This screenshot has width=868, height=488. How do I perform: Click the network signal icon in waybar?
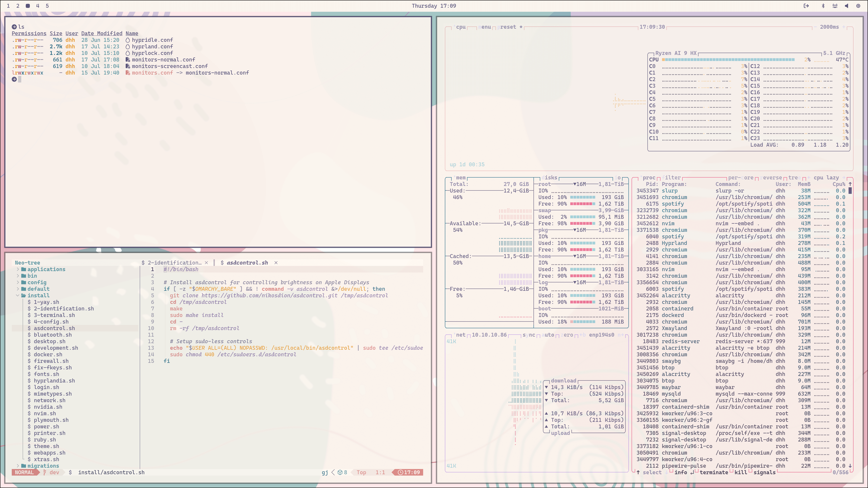[835, 6]
